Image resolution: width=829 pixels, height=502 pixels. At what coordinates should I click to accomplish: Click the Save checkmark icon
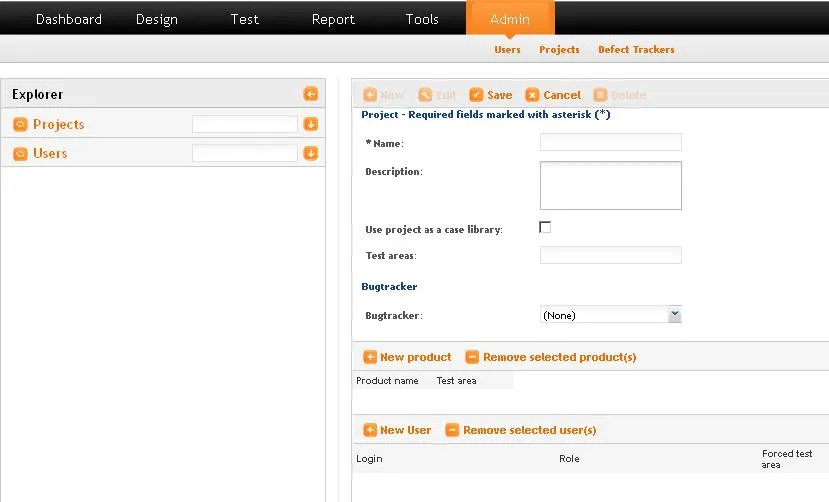[x=476, y=95]
